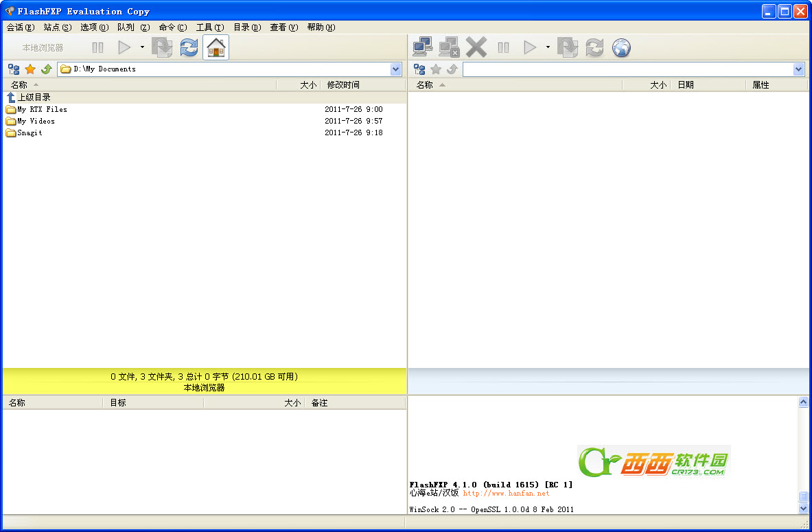Click the left pane pause icon
The width and height of the screenshot is (812, 532).
point(98,47)
